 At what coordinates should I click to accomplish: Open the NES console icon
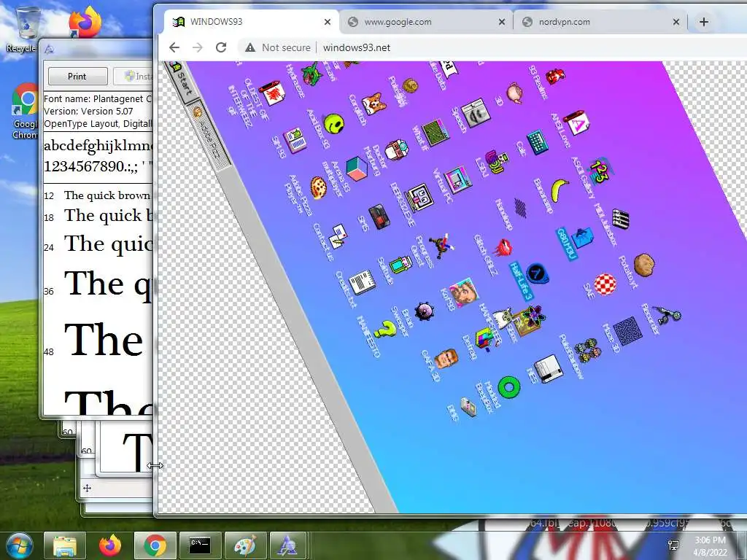549,370
